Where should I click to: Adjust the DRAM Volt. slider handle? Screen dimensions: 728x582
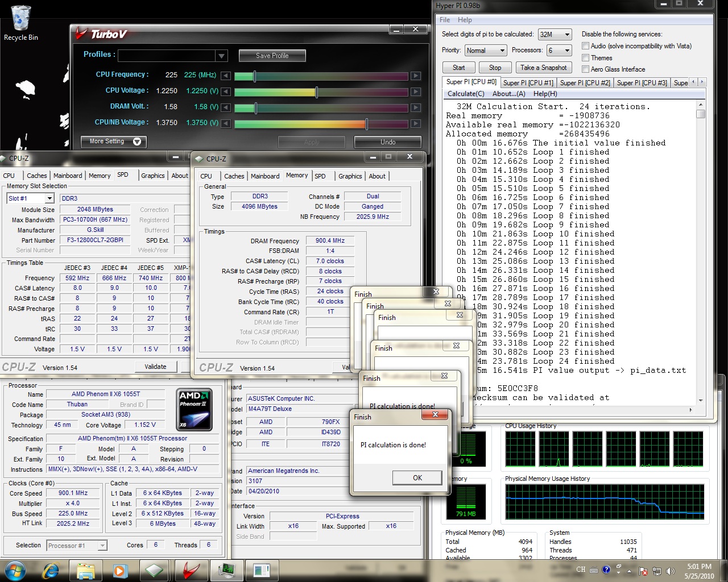(x=255, y=107)
